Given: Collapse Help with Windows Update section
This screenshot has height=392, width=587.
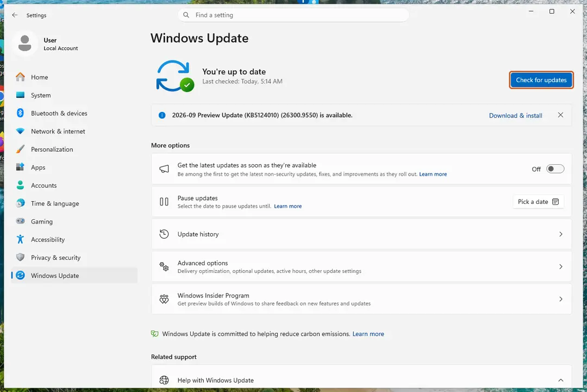Looking at the screenshot, I should pyautogui.click(x=561, y=380).
